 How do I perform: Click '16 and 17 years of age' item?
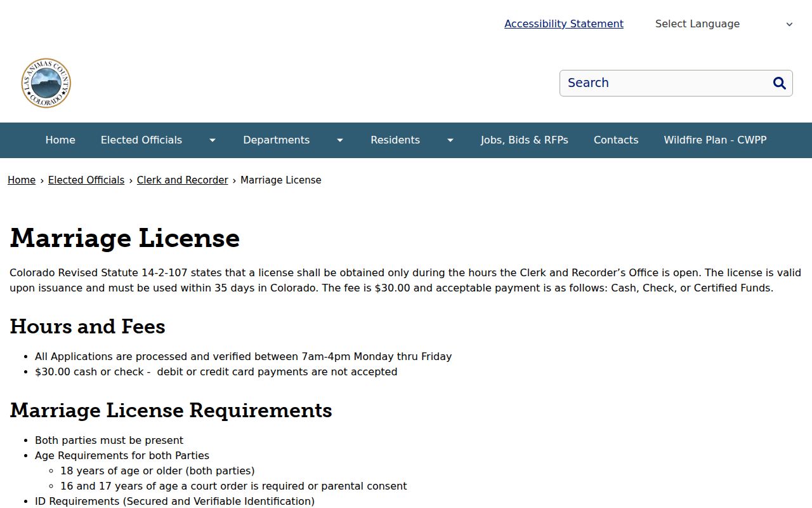tap(233, 486)
